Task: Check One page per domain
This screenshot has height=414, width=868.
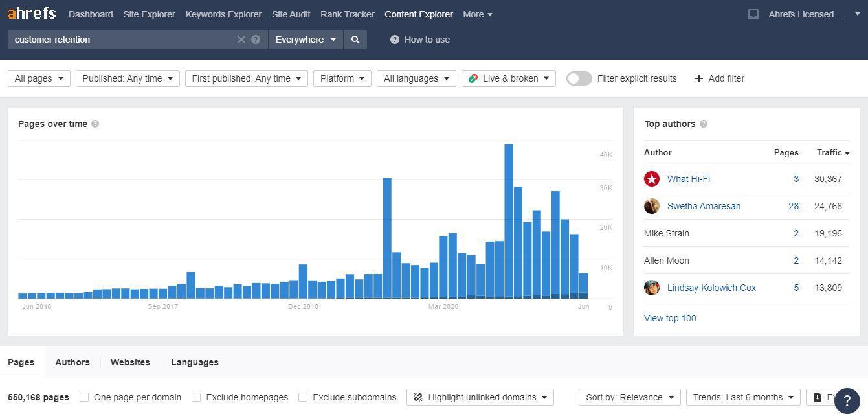Action: [x=84, y=397]
